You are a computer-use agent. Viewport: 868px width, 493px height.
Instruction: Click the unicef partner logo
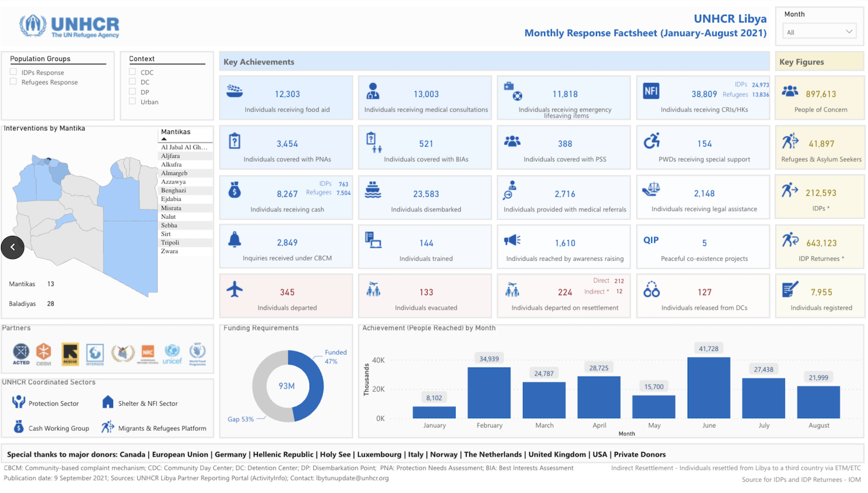(172, 354)
